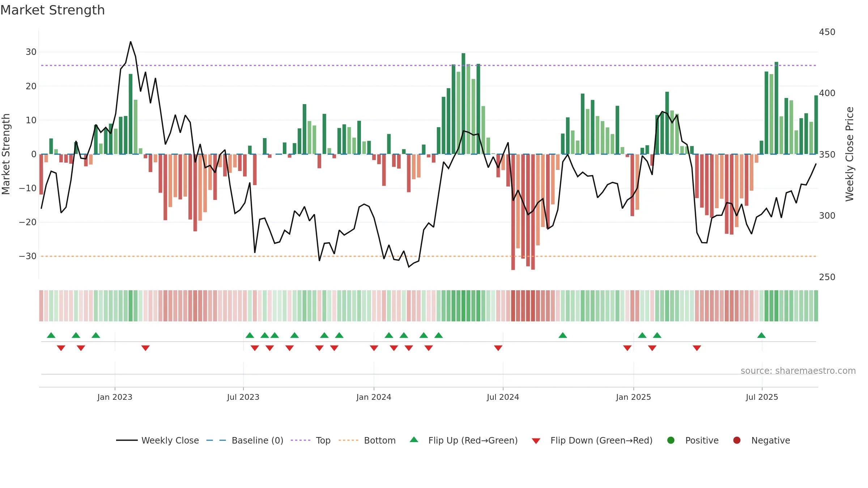The height and width of the screenshot is (488, 868).
Task: Click the Jan 2025 axis label
Action: tap(633, 397)
